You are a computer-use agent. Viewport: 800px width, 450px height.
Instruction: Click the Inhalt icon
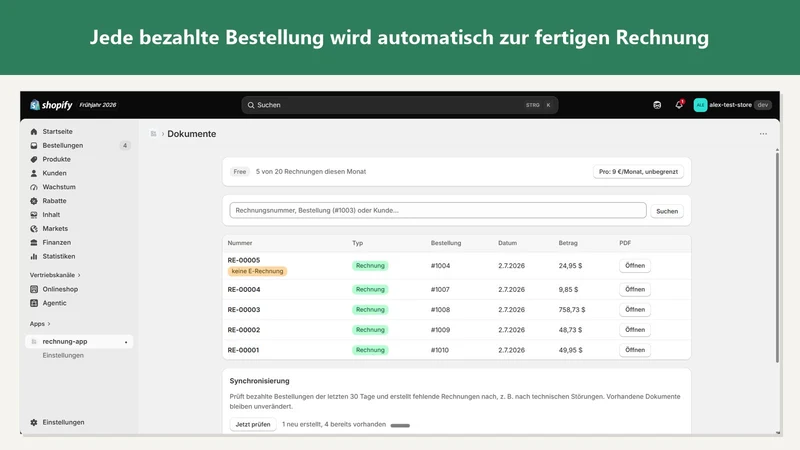pyautogui.click(x=34, y=215)
